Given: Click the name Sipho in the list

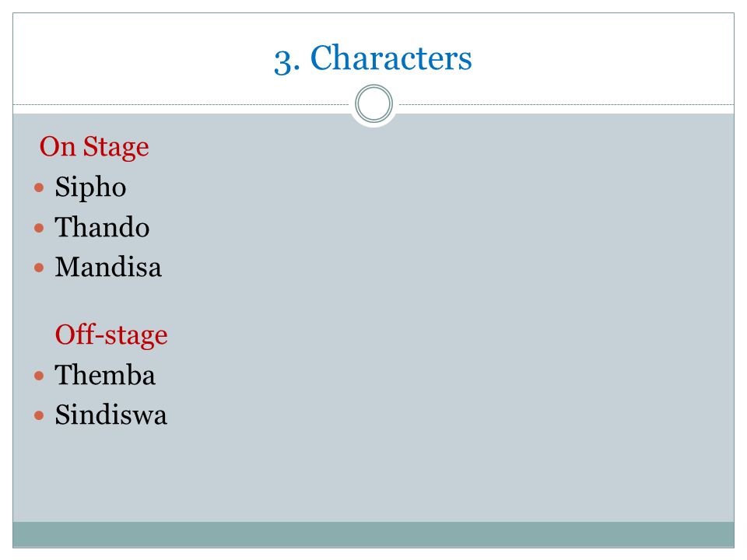Looking at the screenshot, I should (90, 187).
